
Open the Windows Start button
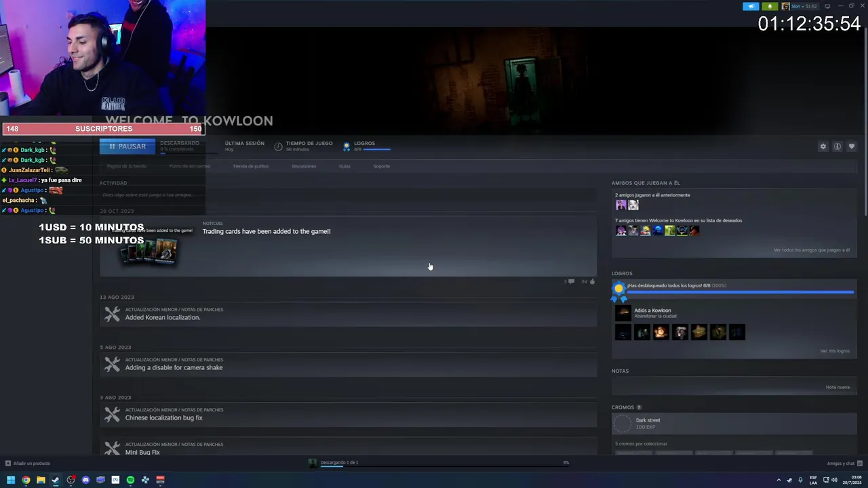[11, 480]
